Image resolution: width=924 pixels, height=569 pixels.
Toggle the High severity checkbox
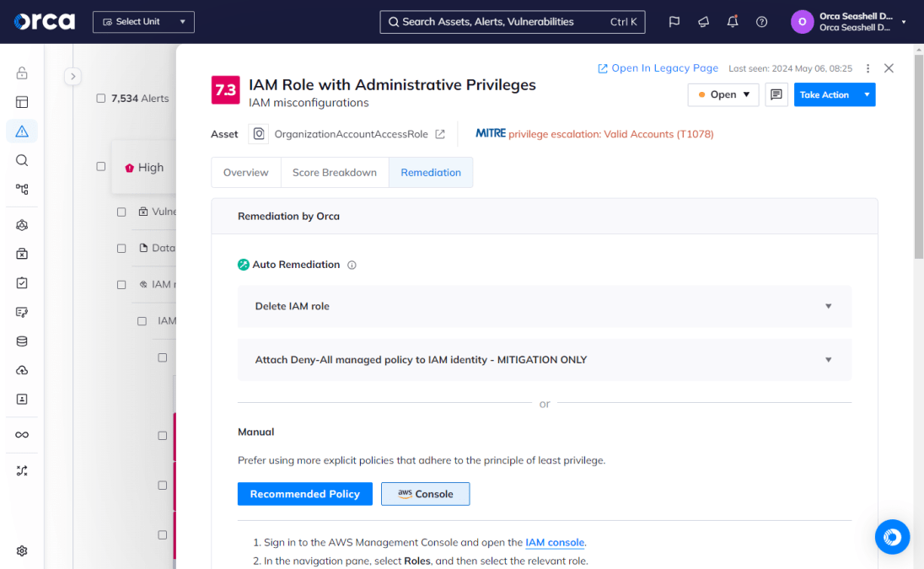tap(101, 167)
